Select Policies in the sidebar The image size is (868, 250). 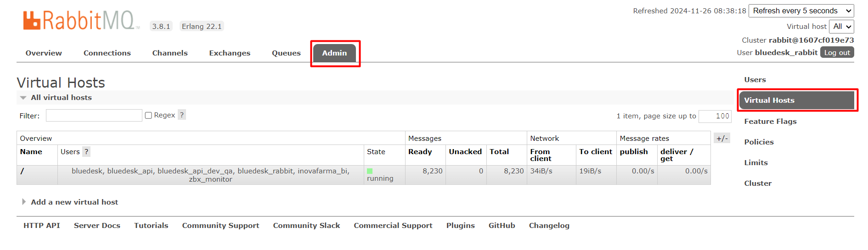tap(759, 142)
